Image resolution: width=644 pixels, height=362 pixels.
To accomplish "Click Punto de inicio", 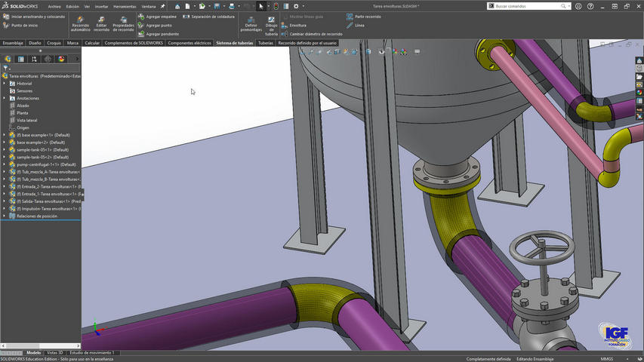I will point(20,25).
